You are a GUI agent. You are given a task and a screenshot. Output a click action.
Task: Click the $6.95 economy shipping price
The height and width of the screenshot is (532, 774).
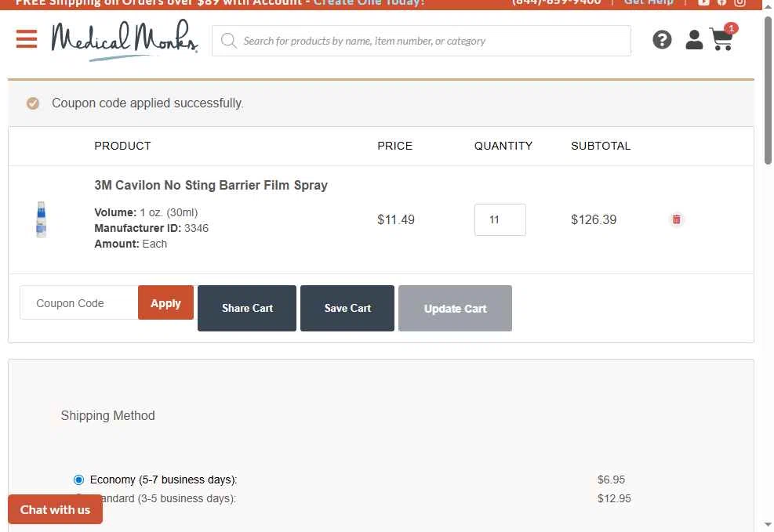[611, 480]
